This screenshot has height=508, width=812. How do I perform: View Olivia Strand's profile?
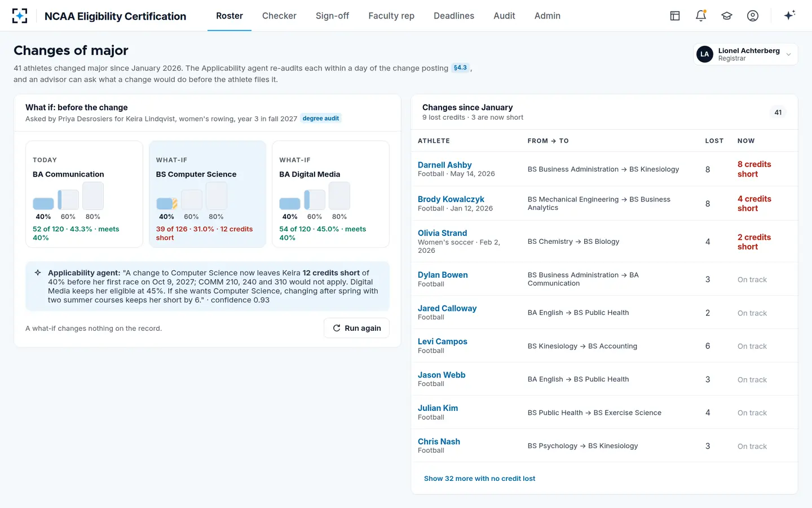click(442, 233)
